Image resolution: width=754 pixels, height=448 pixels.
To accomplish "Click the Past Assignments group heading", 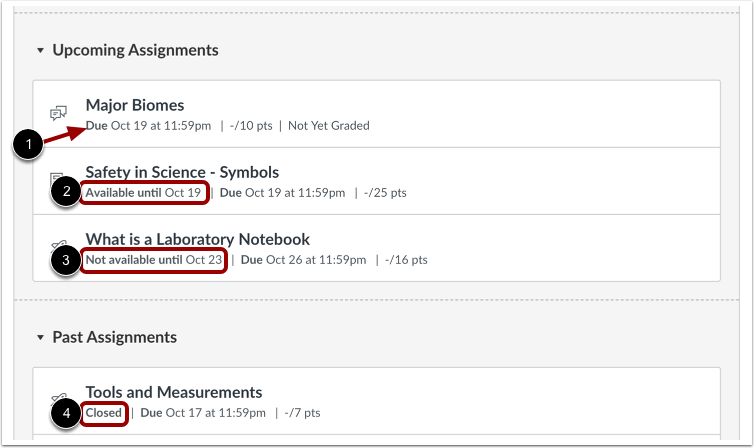I will click(x=114, y=337).
